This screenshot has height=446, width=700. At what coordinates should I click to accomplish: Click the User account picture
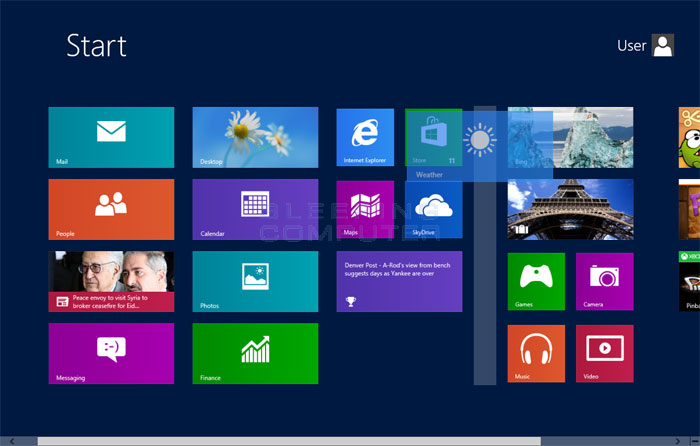click(x=663, y=45)
